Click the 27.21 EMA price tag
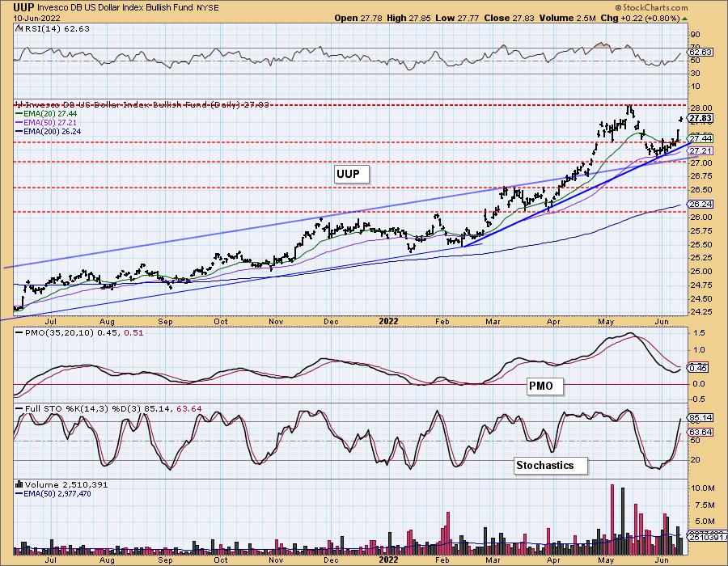 pyautogui.click(x=700, y=150)
